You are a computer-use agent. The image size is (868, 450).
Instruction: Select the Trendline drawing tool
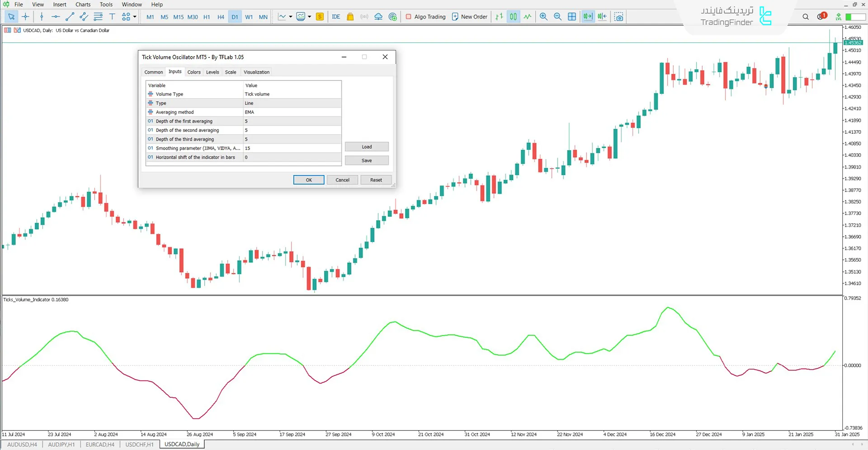[70, 17]
